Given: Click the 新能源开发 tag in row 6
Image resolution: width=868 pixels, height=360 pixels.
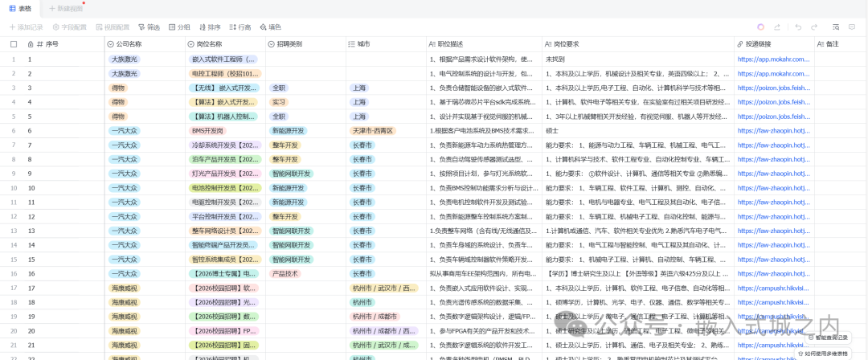Looking at the screenshot, I should tap(289, 131).
